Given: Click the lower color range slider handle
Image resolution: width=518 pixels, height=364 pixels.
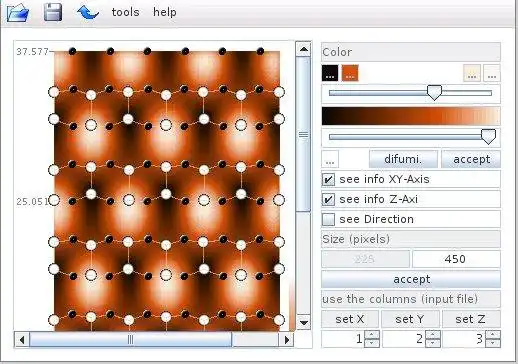Looking at the screenshot, I should (x=488, y=136).
